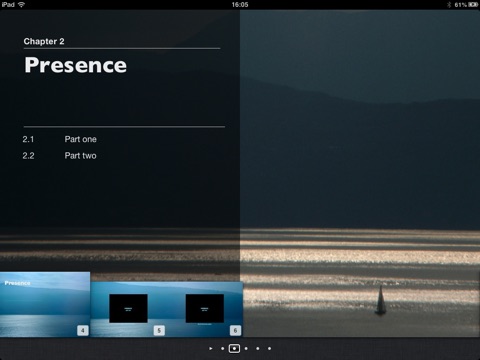Tap the large Presence chapter title
This screenshot has width=480, height=360.
click(x=76, y=65)
